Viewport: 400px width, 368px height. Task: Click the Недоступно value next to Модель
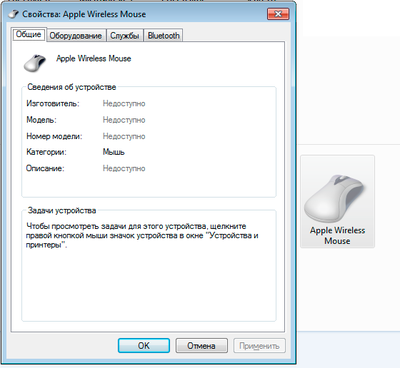[x=124, y=120]
